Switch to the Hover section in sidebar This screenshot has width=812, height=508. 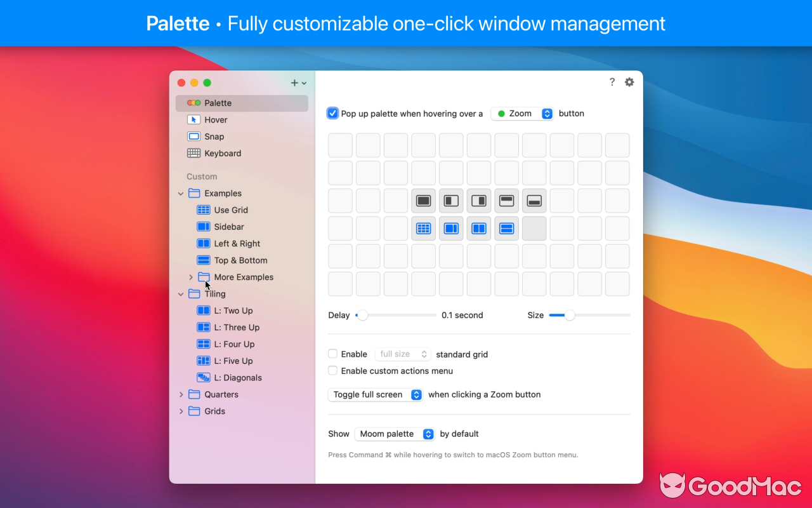(216, 120)
